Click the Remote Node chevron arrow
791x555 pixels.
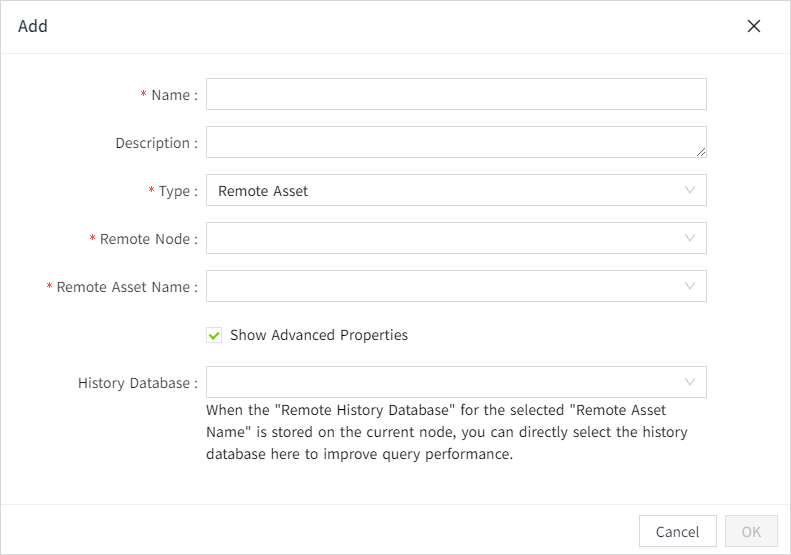click(690, 238)
